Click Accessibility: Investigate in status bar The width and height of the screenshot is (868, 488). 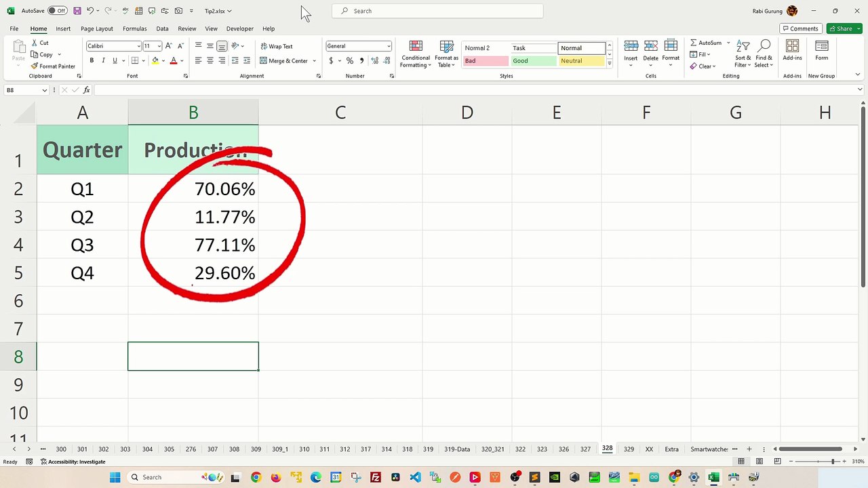pyautogui.click(x=73, y=462)
